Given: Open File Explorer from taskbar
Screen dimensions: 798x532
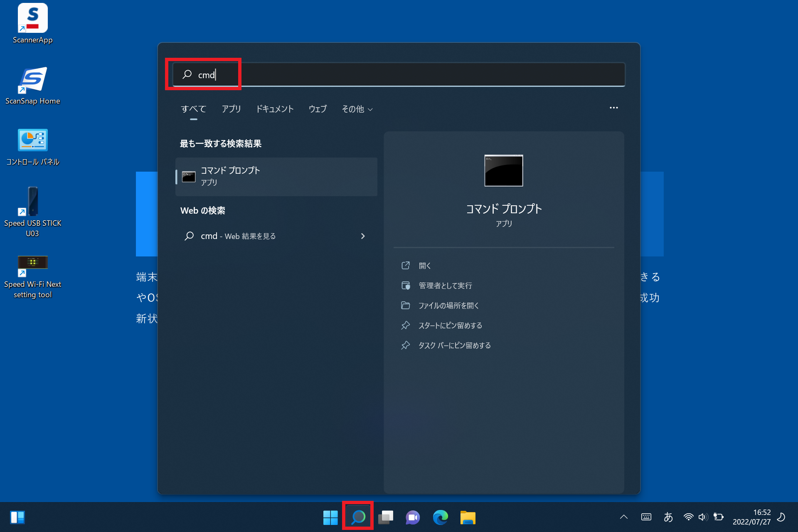Looking at the screenshot, I should pyautogui.click(x=468, y=517).
